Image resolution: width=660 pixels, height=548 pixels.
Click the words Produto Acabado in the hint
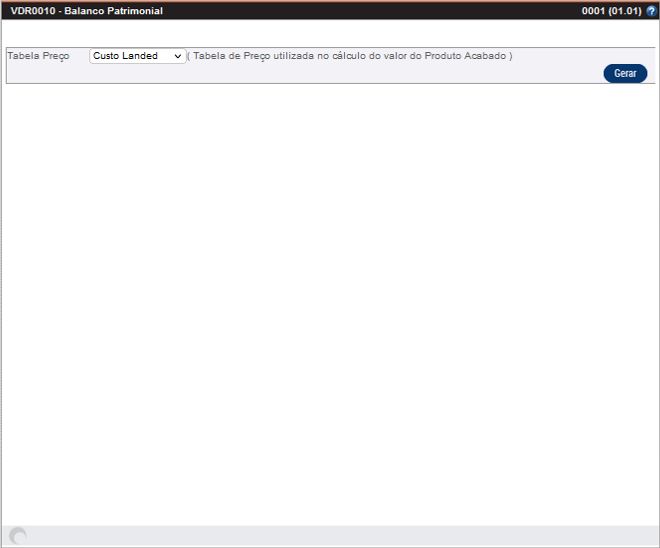pos(463,56)
